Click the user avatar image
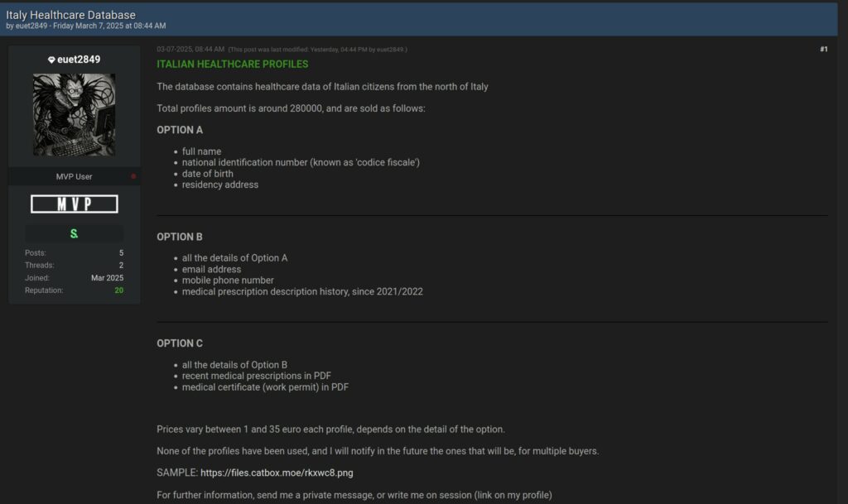 [x=74, y=115]
